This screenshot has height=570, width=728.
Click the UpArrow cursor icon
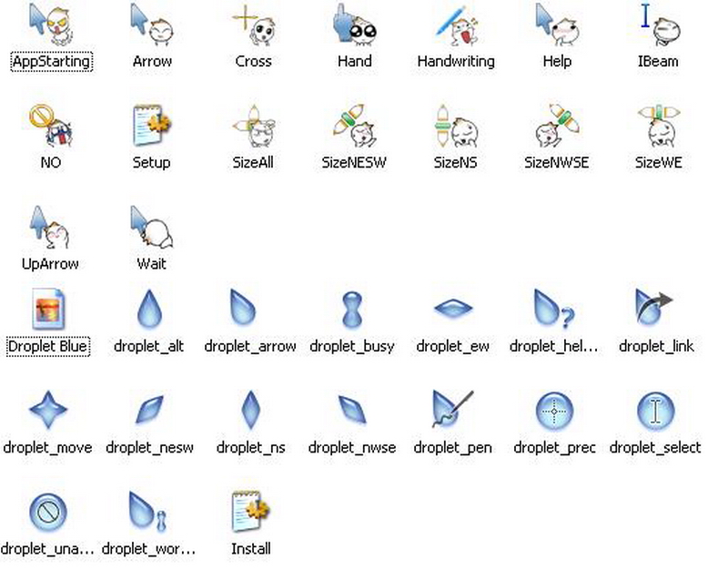tap(50, 227)
